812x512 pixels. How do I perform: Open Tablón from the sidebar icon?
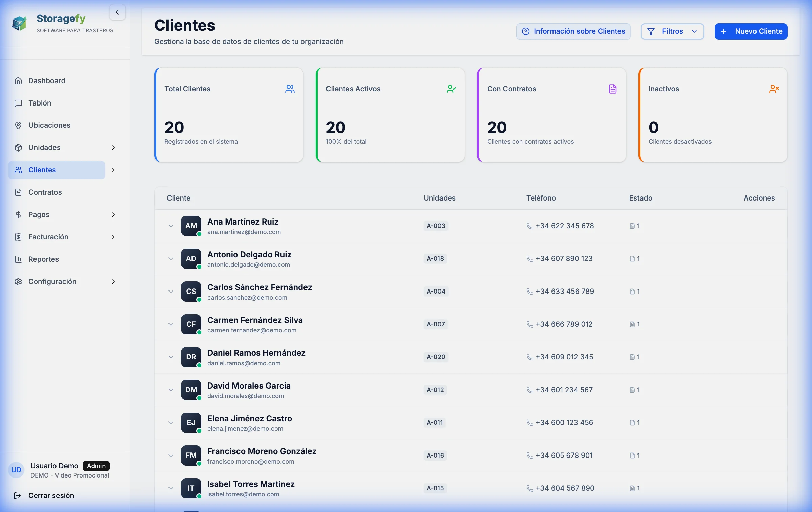(18, 103)
